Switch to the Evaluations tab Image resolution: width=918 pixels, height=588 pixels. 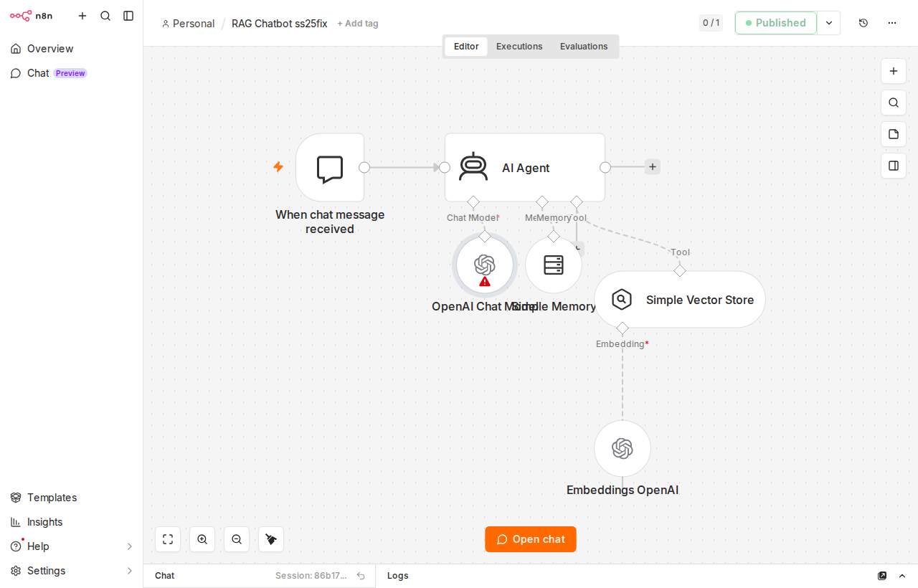coord(584,47)
